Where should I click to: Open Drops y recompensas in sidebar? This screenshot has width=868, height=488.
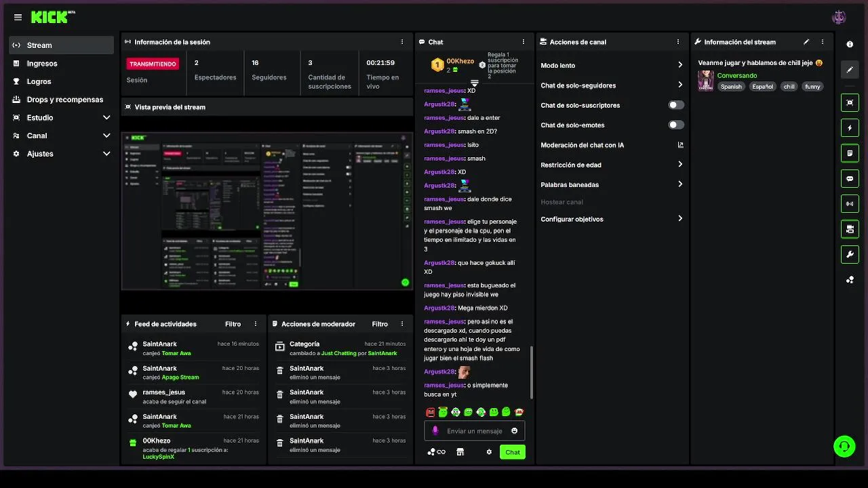coord(61,100)
